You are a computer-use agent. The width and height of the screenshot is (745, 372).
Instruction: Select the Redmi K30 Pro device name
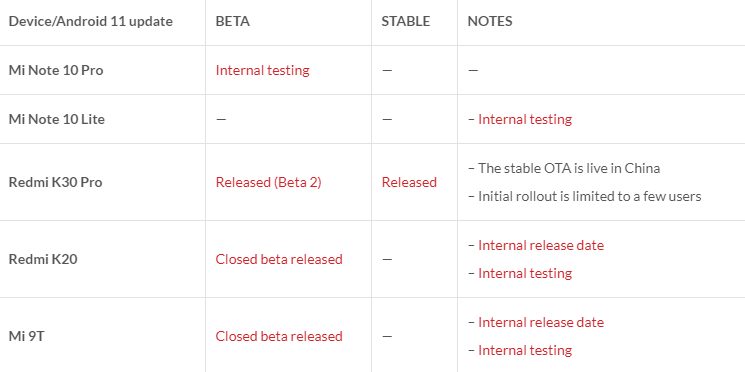56,182
